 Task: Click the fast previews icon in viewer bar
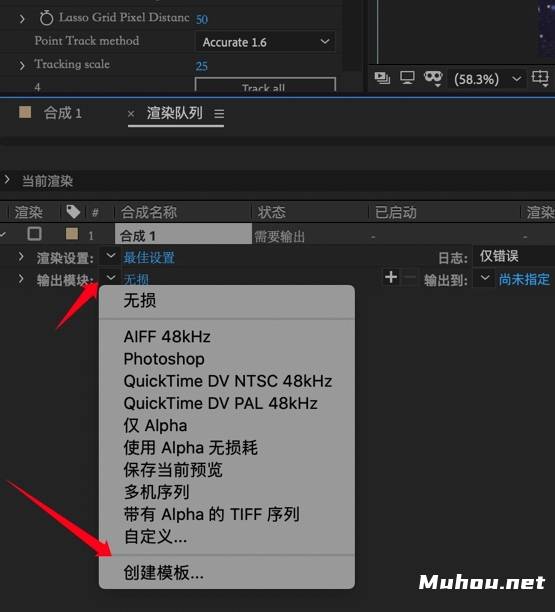tap(382, 78)
